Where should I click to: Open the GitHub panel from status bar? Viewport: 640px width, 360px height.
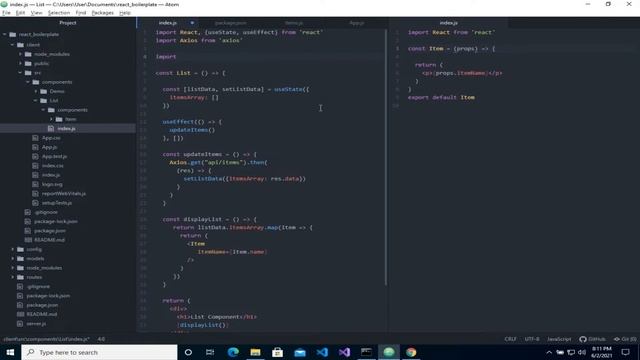click(x=592, y=339)
